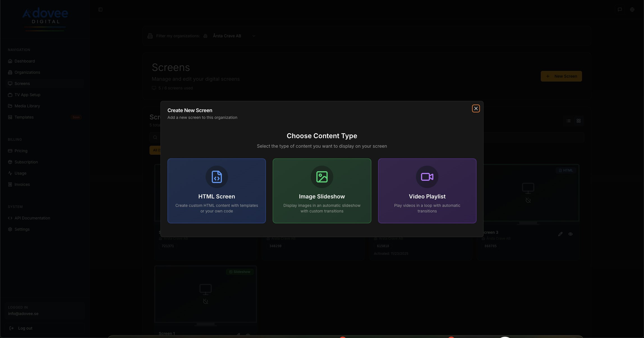Go to the Dashboard menu item
The image size is (644, 338).
[x=25, y=61]
